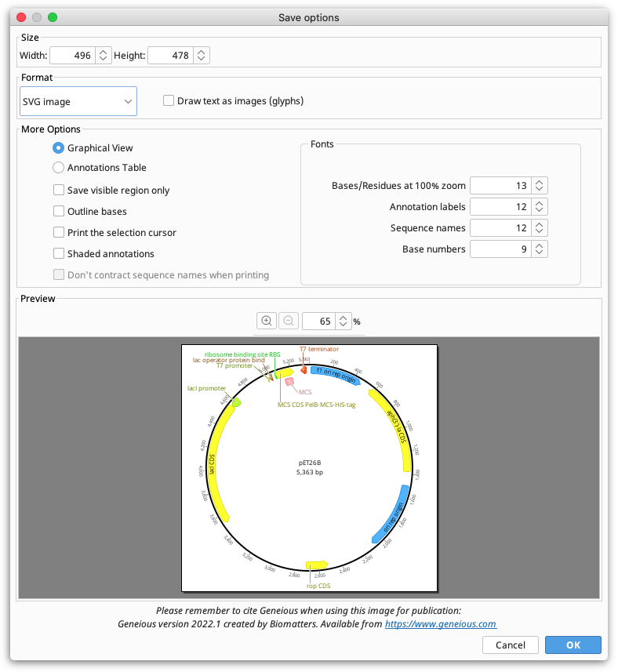
Task: Click the Base numbers font size field
Action: pyautogui.click(x=500, y=249)
